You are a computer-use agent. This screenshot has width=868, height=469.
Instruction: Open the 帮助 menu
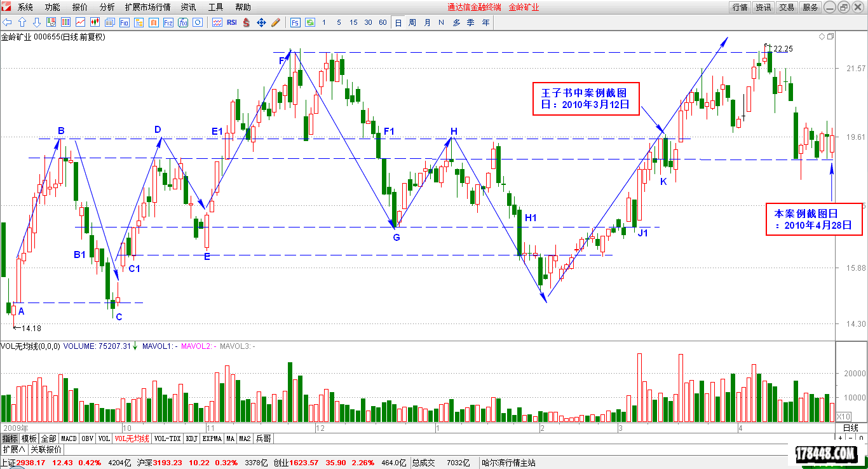243,7
